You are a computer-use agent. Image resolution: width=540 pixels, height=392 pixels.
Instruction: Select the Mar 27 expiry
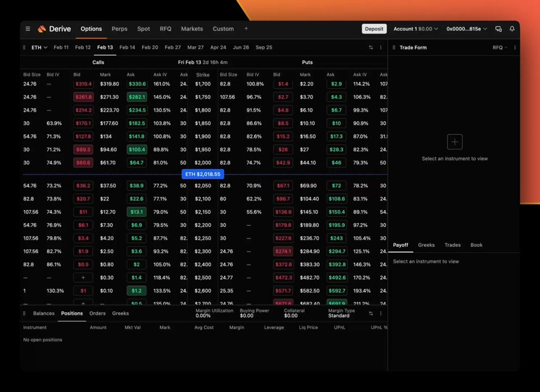tap(195, 47)
